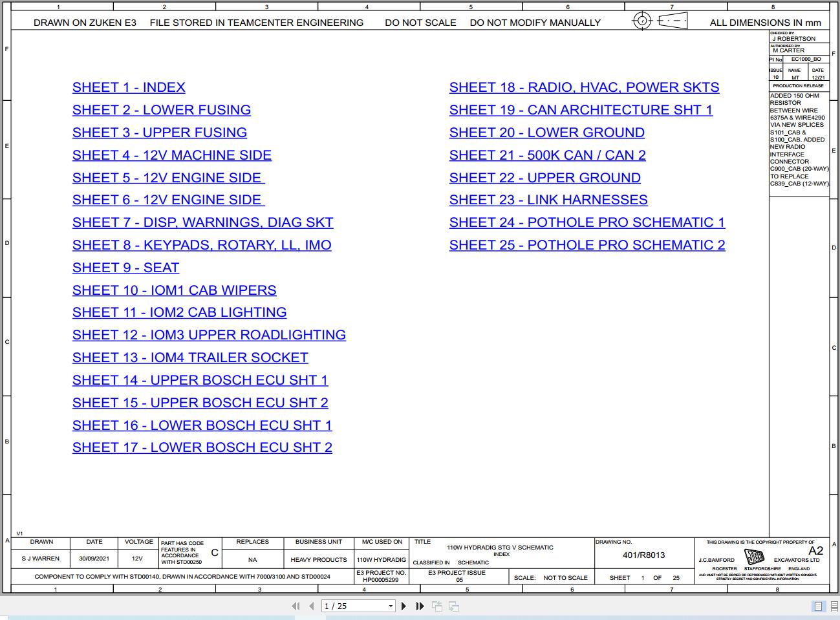Screen dimensions: 840x620
Task: Open SHEET 10 - IOM1 CAB WIPERS
Action: pos(174,290)
